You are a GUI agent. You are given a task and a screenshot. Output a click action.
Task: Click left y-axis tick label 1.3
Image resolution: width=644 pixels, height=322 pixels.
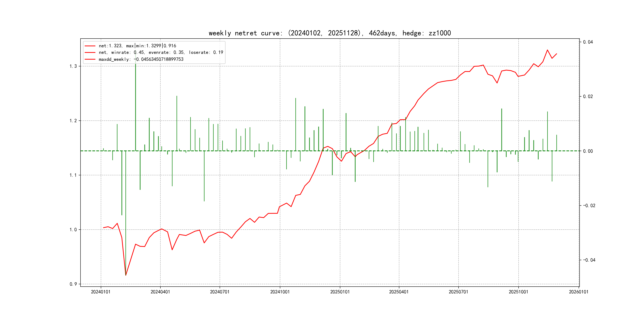pos(73,66)
